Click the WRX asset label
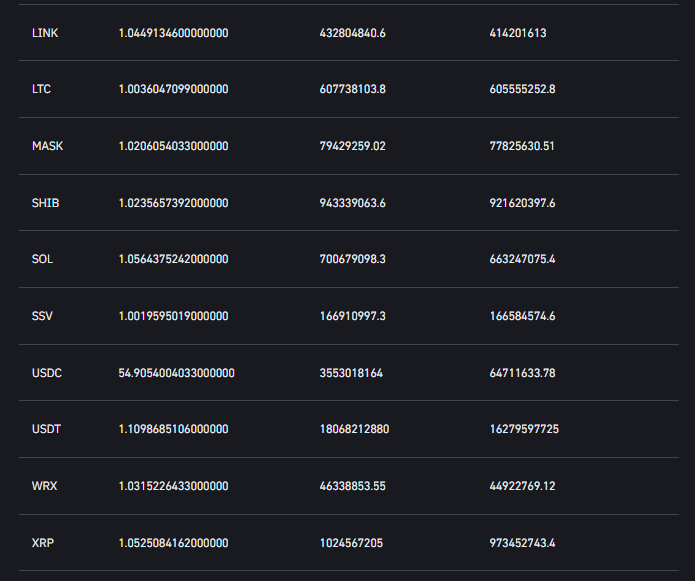 click(x=44, y=486)
